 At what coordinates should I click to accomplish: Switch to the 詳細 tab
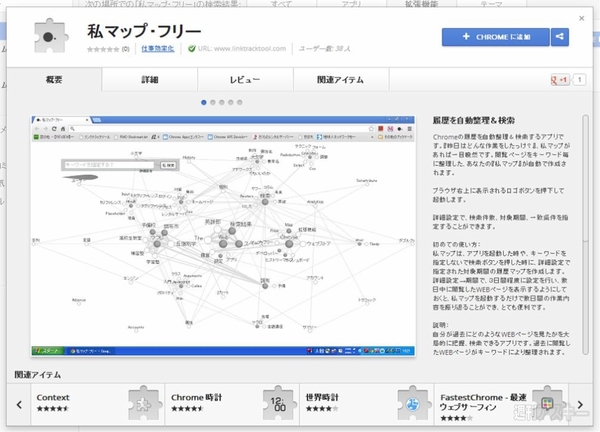click(x=150, y=80)
